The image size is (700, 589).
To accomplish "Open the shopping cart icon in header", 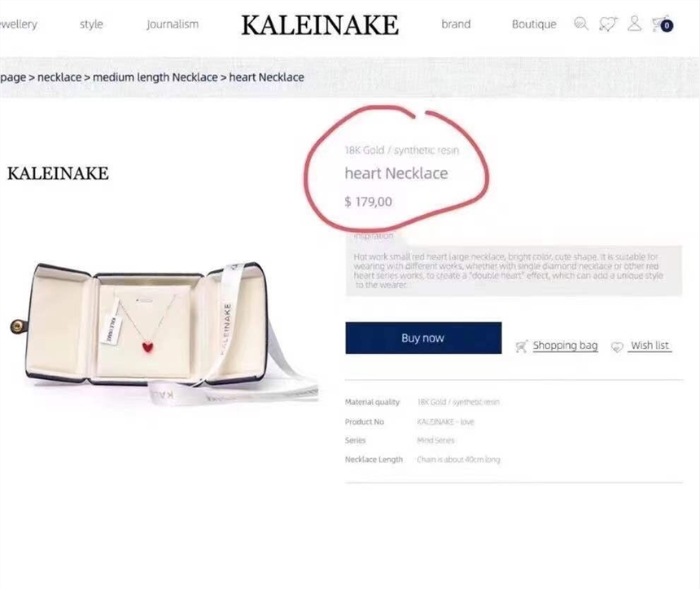I will coord(663,24).
